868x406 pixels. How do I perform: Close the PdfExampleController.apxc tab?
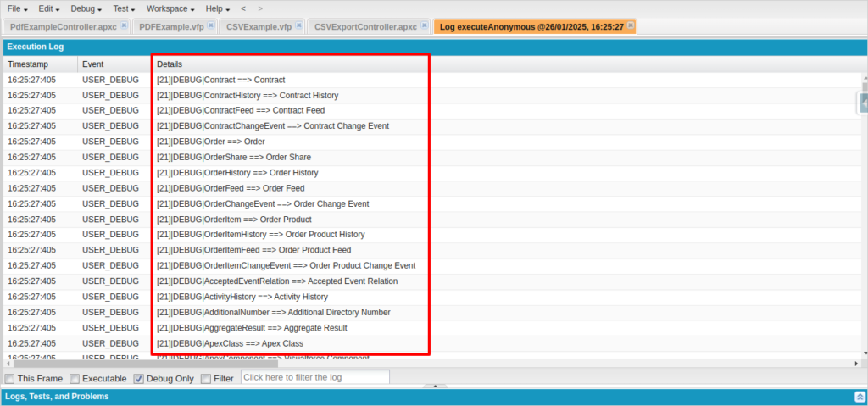click(124, 25)
